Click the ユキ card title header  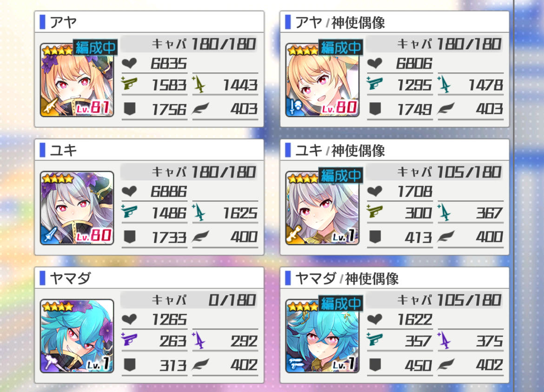149,150
